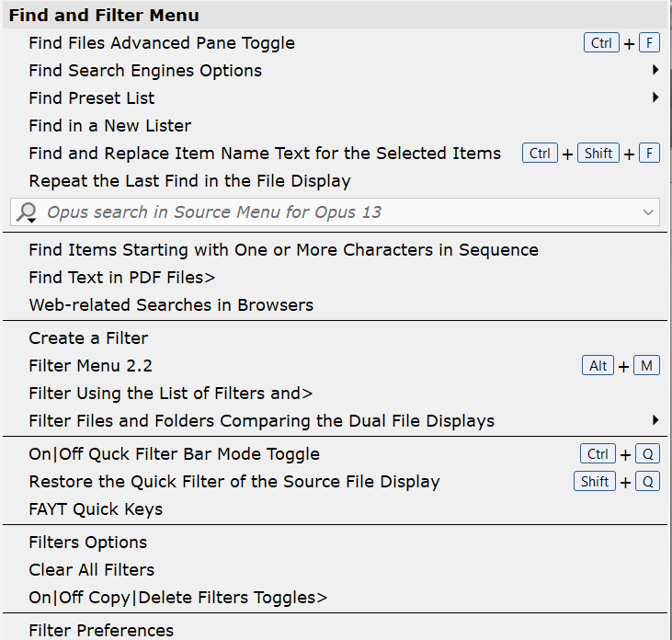Toggle On|Off Copy|Delete Filters
672x640 pixels.
(x=177, y=598)
